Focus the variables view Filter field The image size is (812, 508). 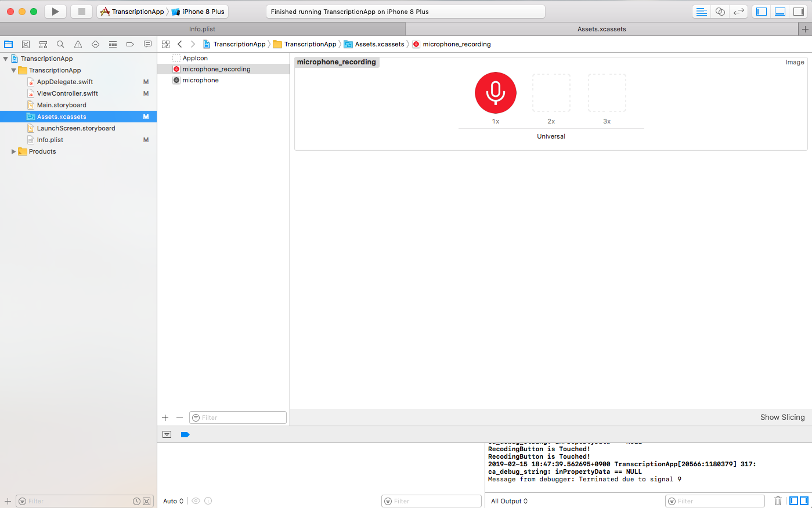click(x=432, y=501)
